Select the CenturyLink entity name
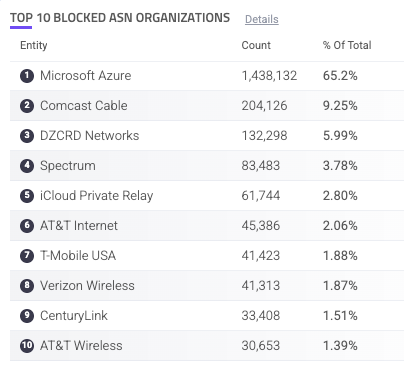Viewport: 413px width, 369px height. [74, 316]
